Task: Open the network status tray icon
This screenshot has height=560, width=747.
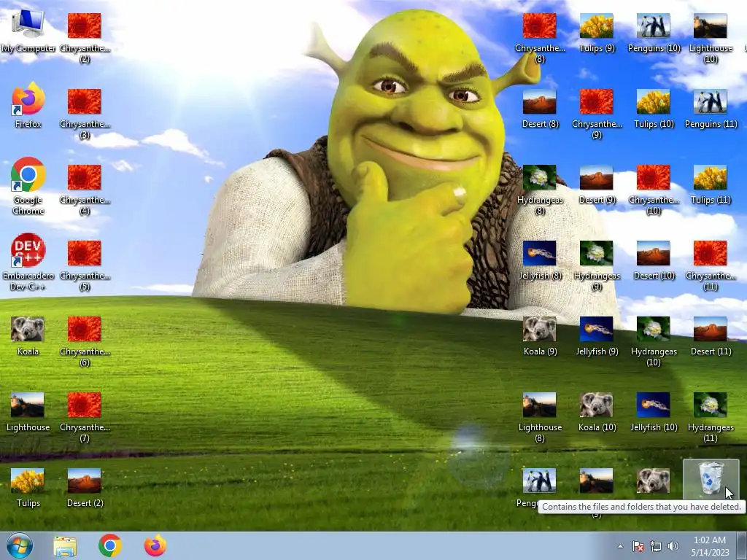Action: click(x=656, y=546)
